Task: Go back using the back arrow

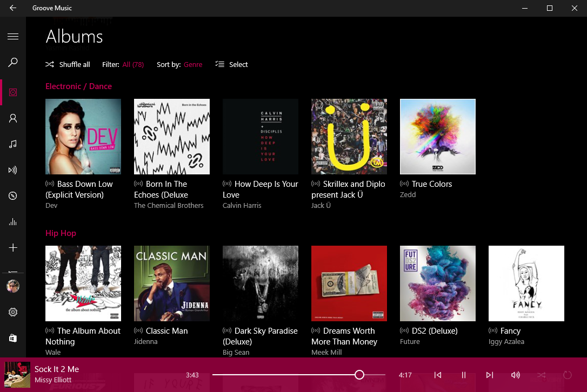Action: tap(13, 8)
